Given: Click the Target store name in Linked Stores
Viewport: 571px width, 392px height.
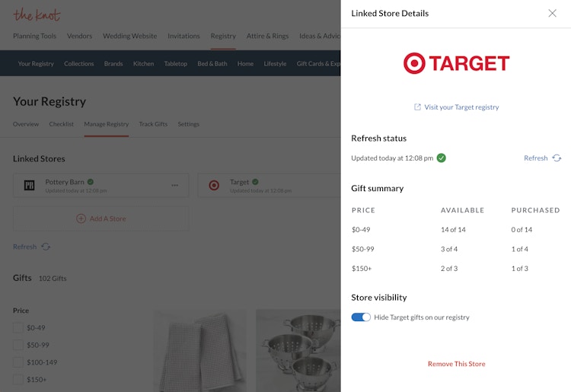Looking at the screenshot, I should [x=239, y=182].
